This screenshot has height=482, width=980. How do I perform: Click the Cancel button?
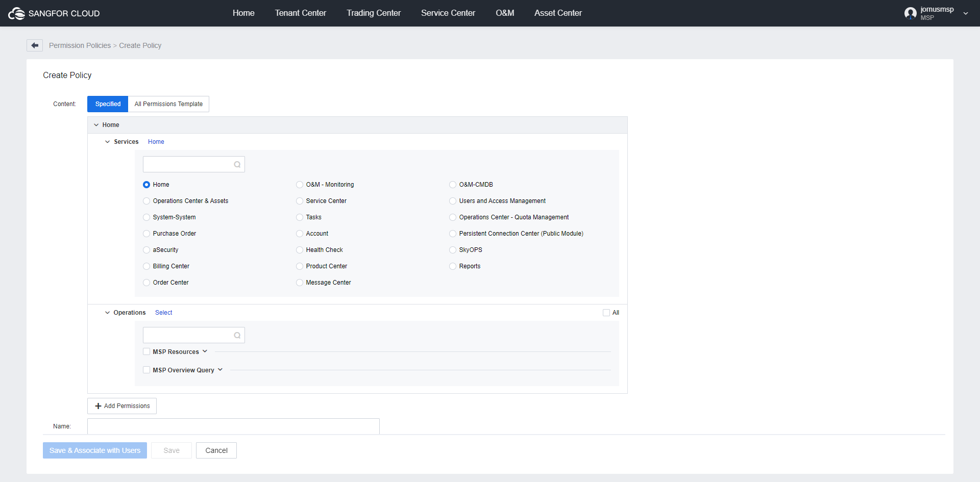click(216, 450)
